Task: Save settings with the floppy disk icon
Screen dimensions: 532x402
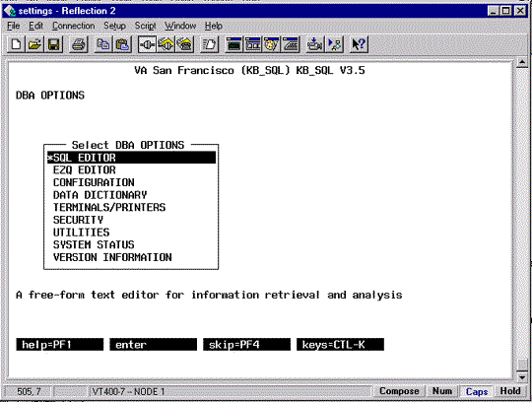Action: coord(53,44)
